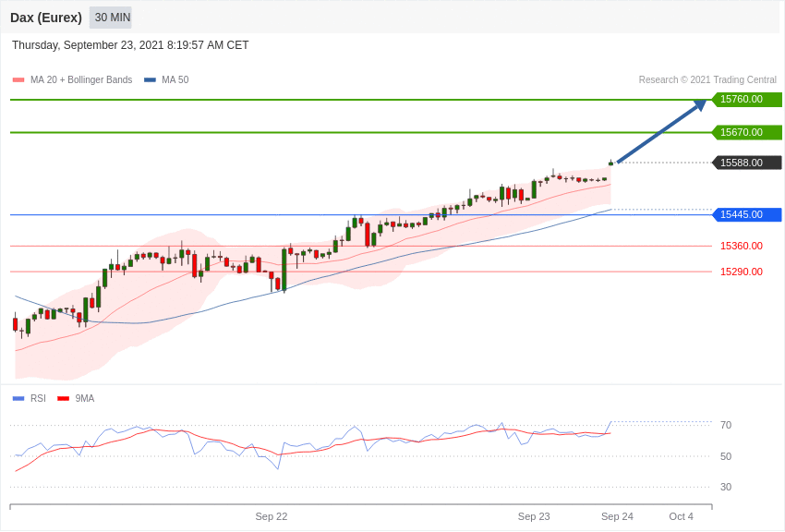Click the blue MA 50 legend swatch

pos(150,79)
